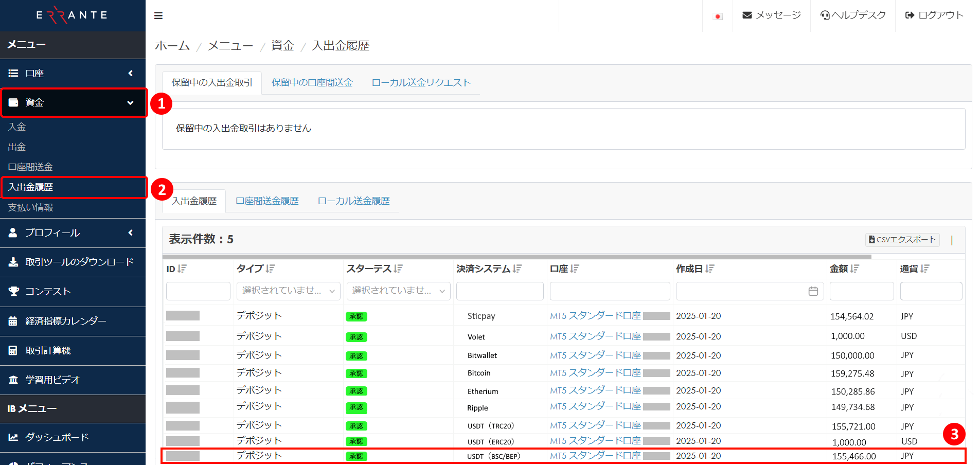980x465 pixels.
Task: Collapse the 資金 sidebar section
Action: 130,102
